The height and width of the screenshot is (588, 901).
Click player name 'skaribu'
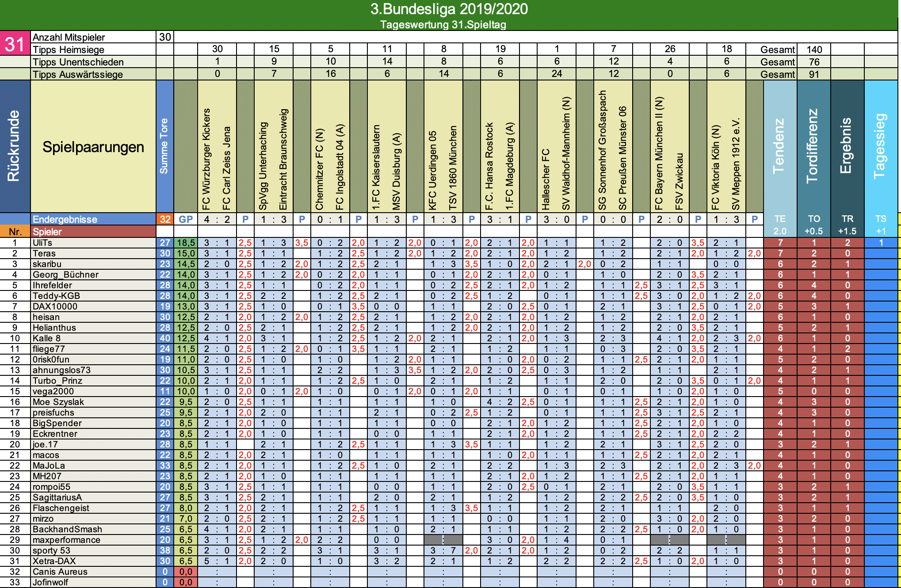47,264
